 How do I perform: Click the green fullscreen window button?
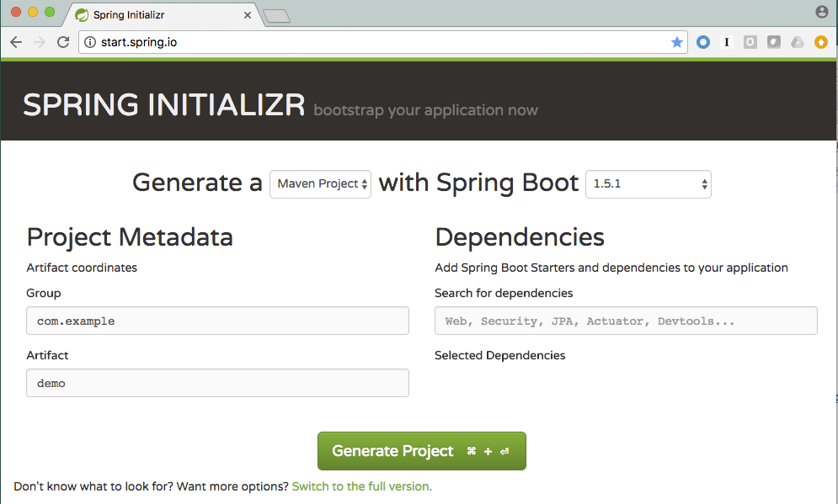(50, 12)
